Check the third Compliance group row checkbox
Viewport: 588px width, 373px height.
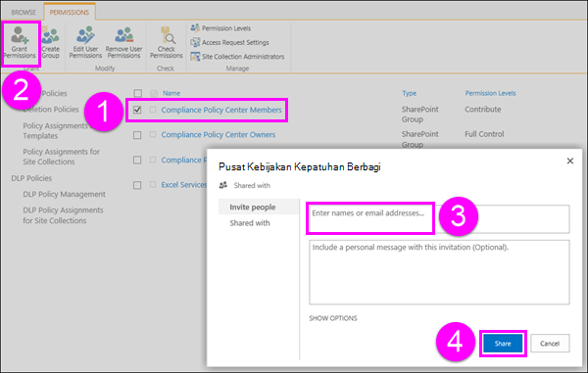pos(137,160)
